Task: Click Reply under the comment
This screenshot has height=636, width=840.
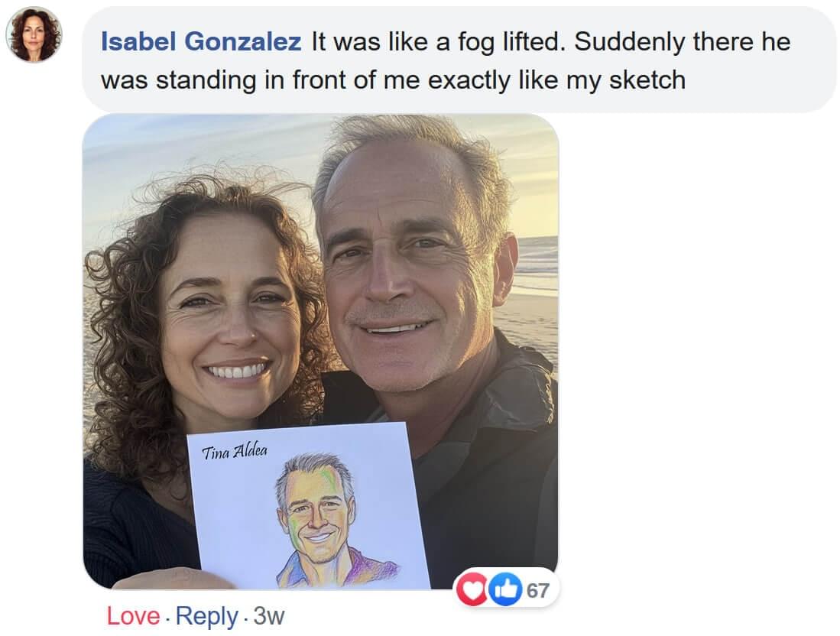Action: tap(206, 616)
